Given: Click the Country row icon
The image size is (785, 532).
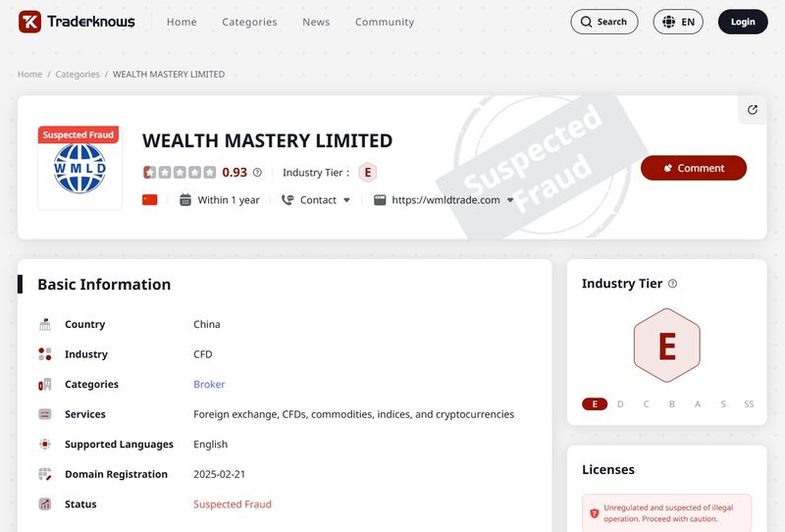Looking at the screenshot, I should (45, 324).
